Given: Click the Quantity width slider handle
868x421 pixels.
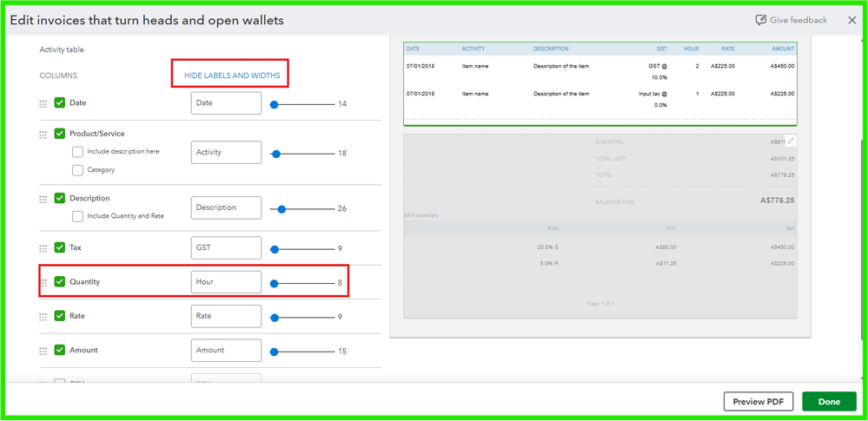Looking at the screenshot, I should pyautogui.click(x=274, y=284).
